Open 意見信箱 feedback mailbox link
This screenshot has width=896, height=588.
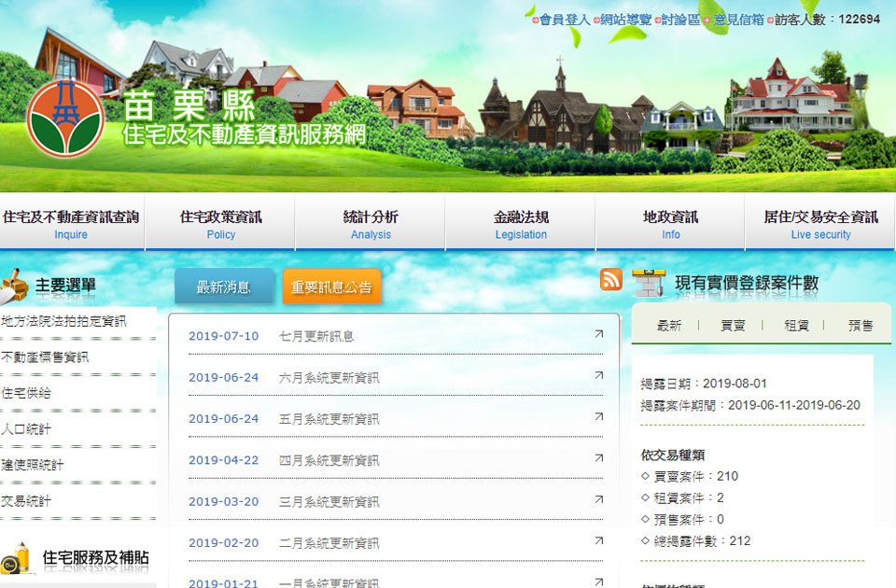738,20
